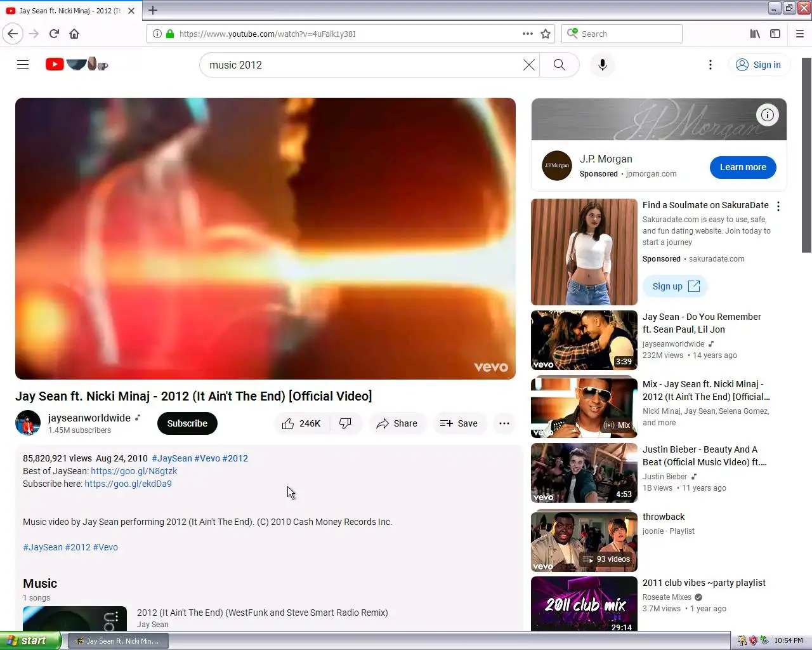
Task: Go to YouTube home via the logo
Action: coord(77,64)
